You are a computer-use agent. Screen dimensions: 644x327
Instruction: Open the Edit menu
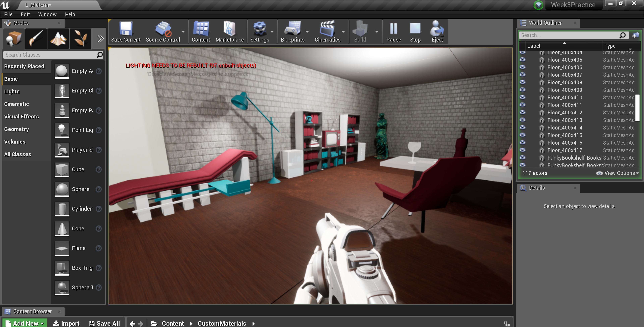click(x=25, y=14)
